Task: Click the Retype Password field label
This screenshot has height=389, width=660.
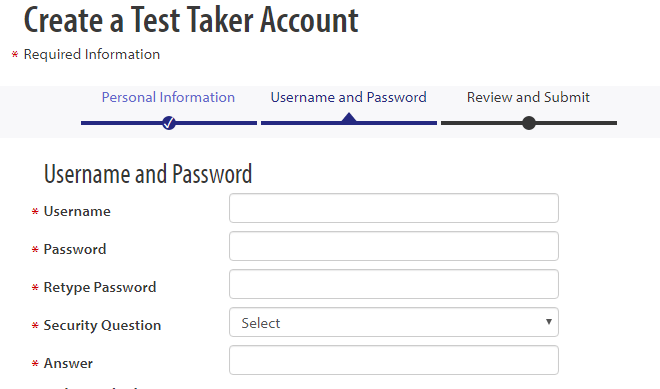Action: click(x=100, y=288)
